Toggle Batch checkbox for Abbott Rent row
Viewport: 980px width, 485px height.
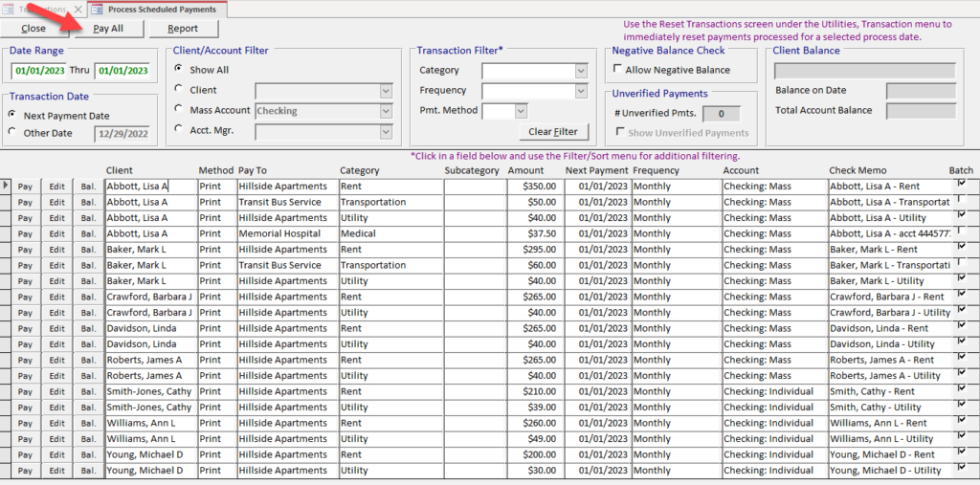pyautogui.click(x=962, y=183)
